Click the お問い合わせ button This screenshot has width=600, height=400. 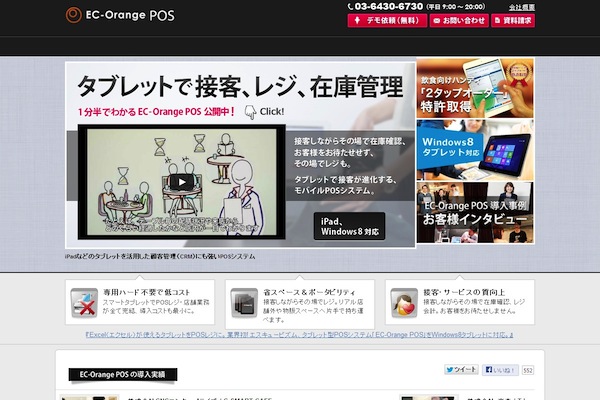pos(459,21)
